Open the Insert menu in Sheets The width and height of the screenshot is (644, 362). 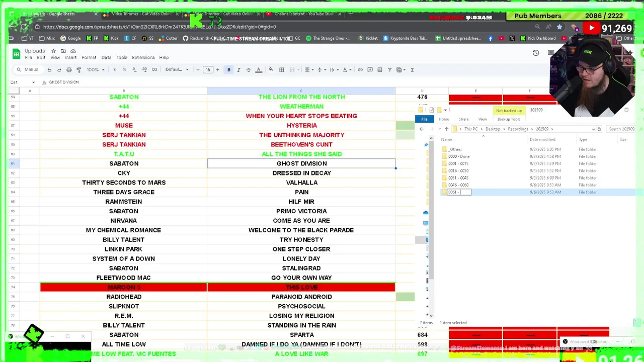coord(70,57)
